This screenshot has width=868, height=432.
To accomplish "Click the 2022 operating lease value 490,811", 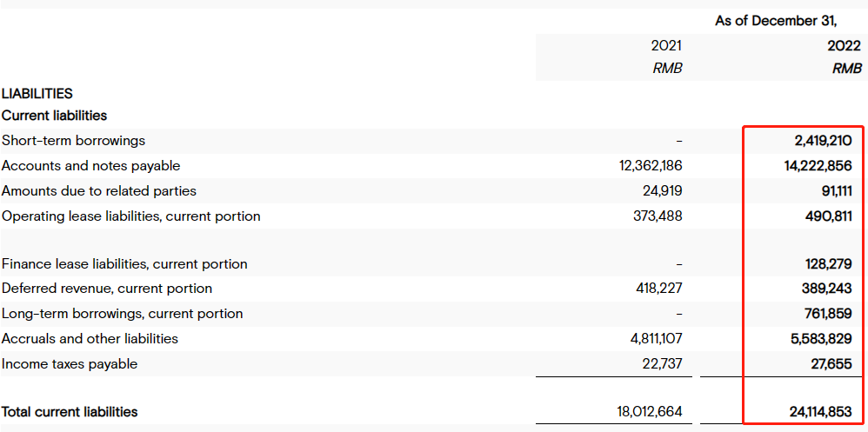I will click(x=828, y=216).
